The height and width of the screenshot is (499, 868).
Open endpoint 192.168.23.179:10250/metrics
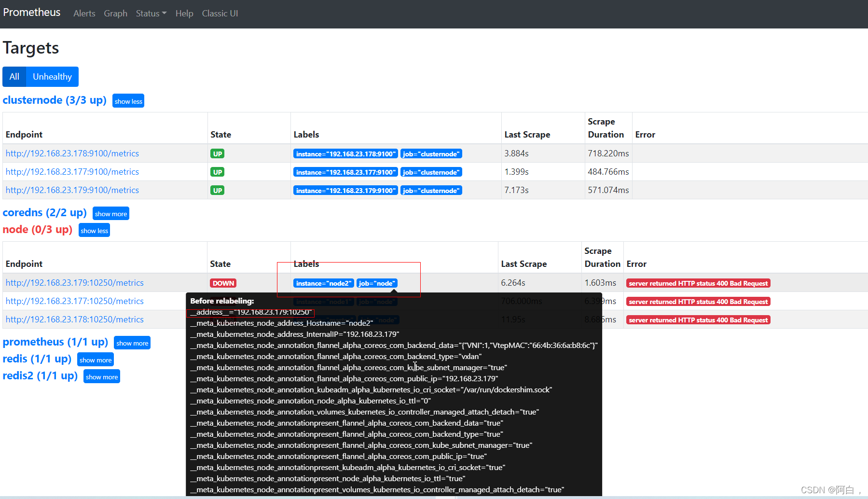coord(75,283)
